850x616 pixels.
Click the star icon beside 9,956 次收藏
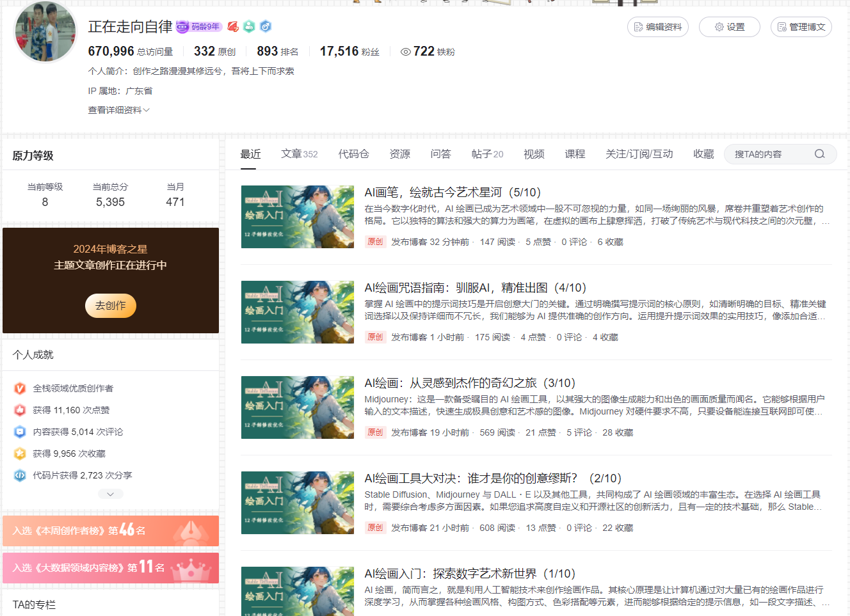click(x=20, y=454)
